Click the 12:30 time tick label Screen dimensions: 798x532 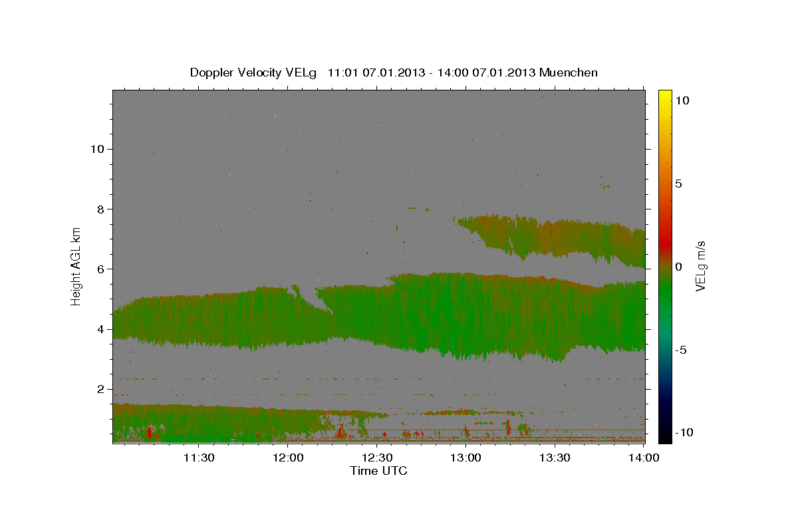click(x=377, y=458)
